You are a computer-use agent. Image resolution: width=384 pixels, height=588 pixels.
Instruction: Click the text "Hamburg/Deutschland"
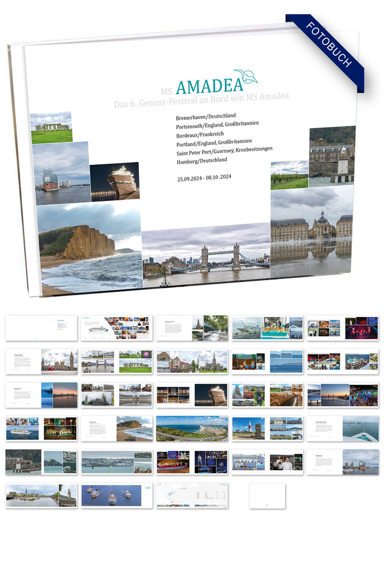click(201, 161)
